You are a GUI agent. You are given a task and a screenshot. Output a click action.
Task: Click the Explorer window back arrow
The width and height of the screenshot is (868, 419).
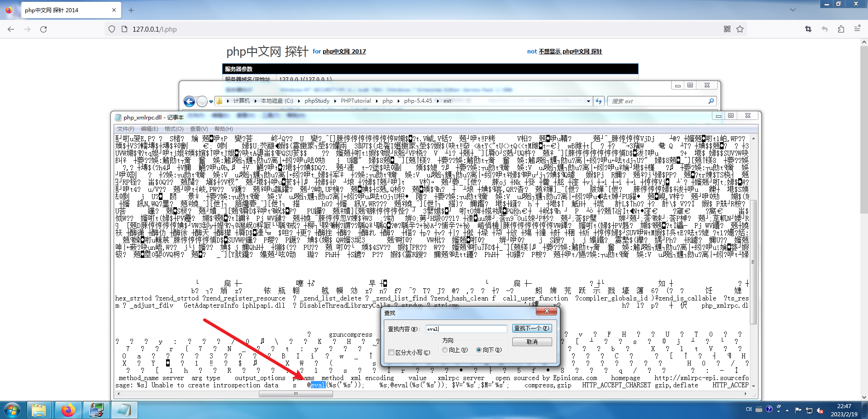pos(189,101)
